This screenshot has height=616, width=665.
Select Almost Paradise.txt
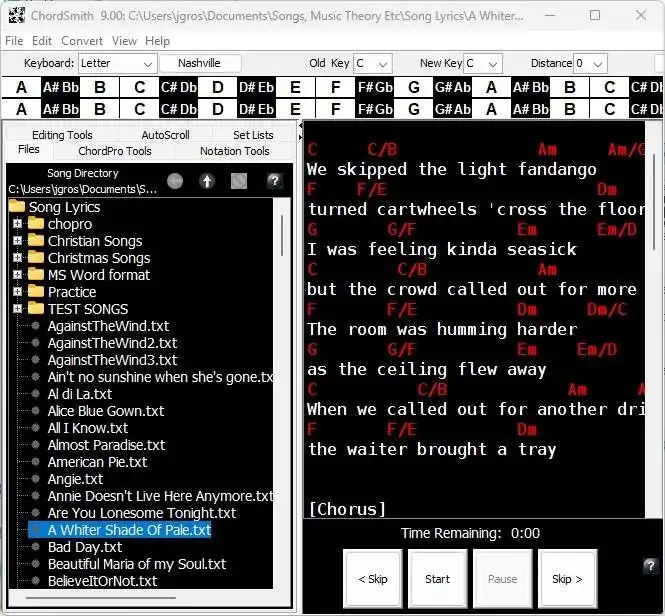pos(106,445)
